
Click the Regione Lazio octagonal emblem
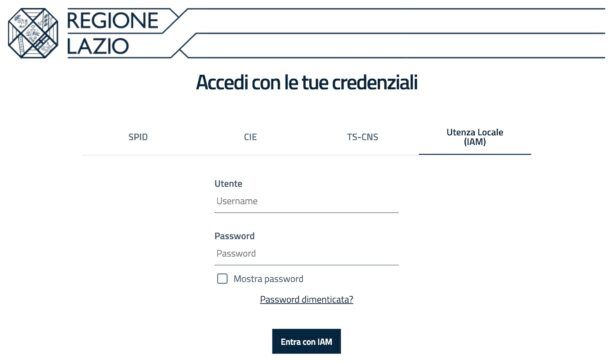[x=33, y=33]
